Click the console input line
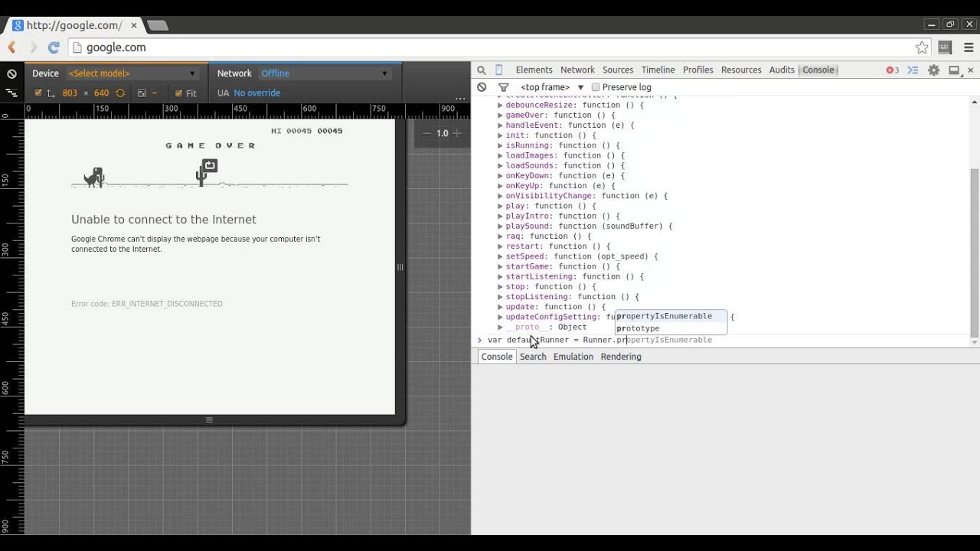The image size is (980, 551). 723,340
